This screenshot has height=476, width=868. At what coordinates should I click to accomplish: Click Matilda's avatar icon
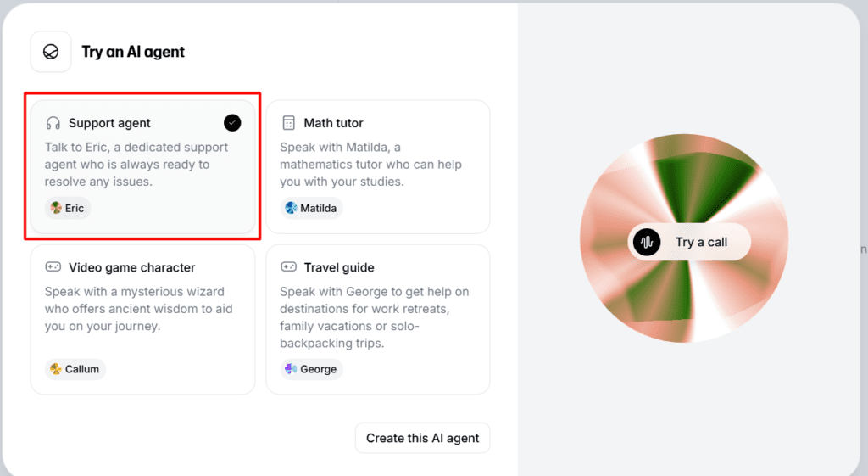[291, 208]
